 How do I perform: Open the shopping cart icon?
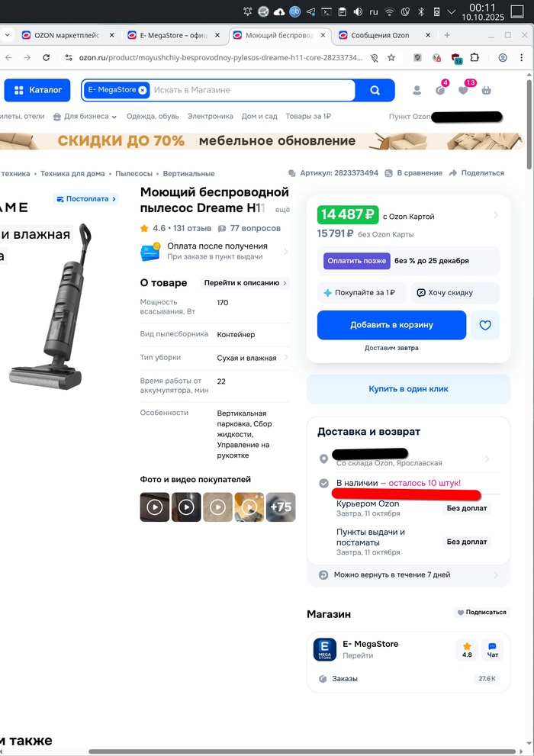tap(486, 90)
